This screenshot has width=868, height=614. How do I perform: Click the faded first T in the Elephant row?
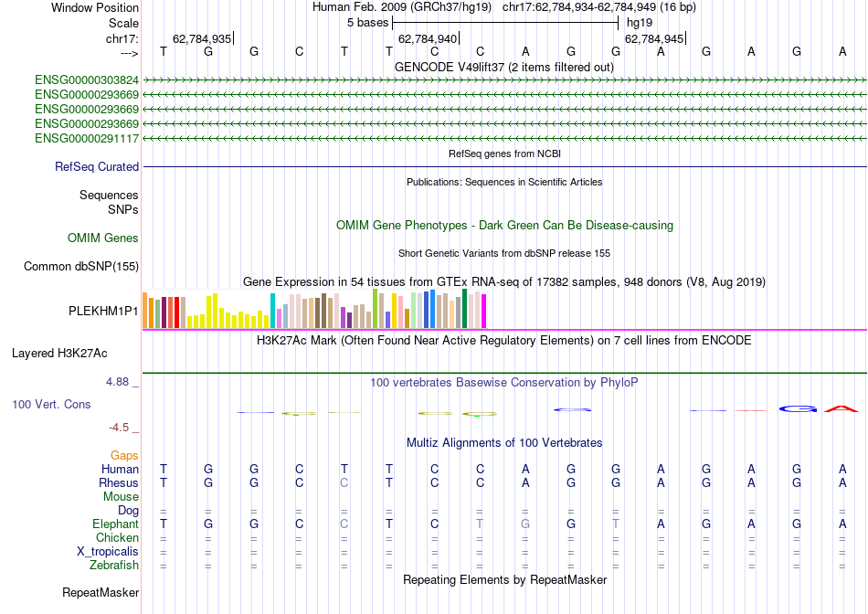pyautogui.click(x=480, y=524)
